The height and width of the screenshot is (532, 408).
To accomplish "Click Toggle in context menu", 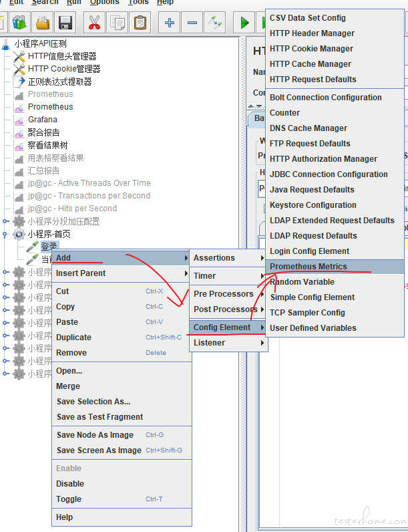I will pyautogui.click(x=122, y=499).
